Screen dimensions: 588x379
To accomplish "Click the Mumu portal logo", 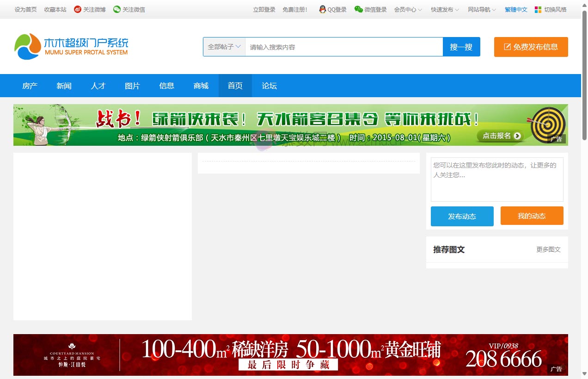I will pos(71,47).
